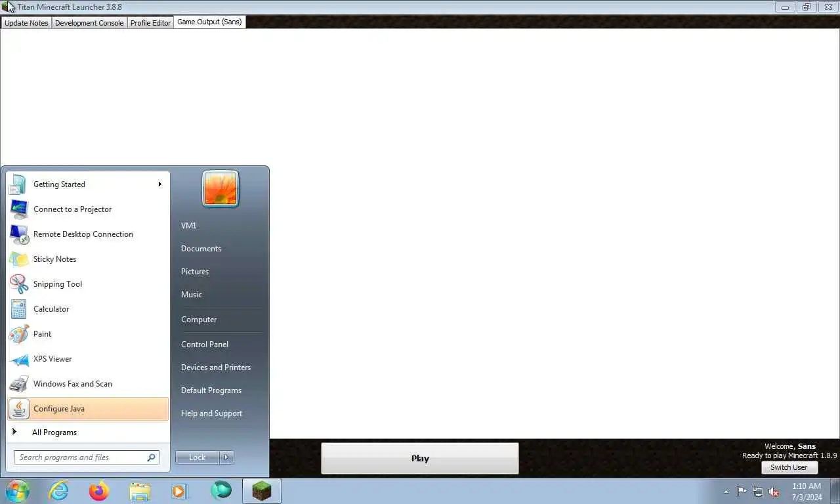The width and height of the screenshot is (840, 504).
Task: Click the Lock button
Action: (198, 457)
